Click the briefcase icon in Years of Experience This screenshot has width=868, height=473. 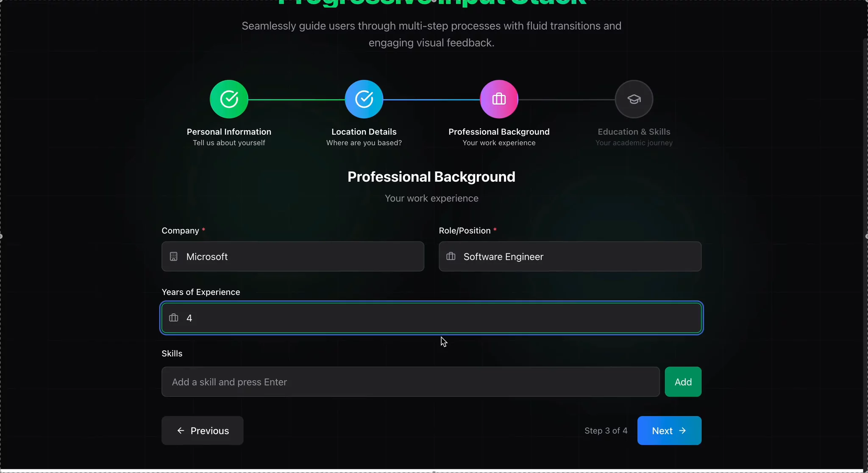point(173,317)
